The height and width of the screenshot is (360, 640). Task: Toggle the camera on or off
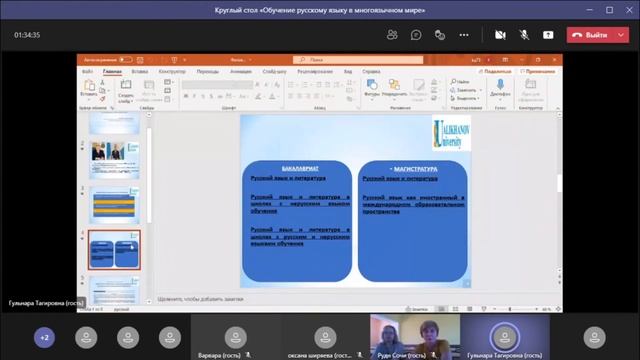500,35
